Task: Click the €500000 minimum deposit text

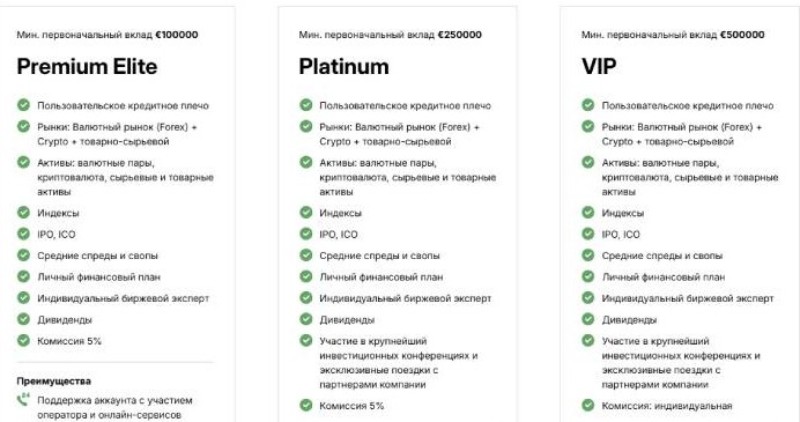Action: coord(741,35)
